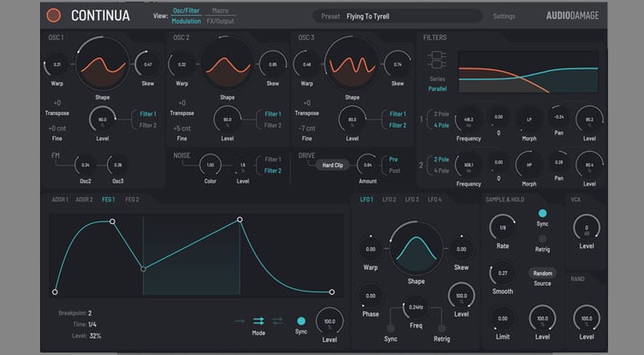This screenshot has width=644, height=355.
Task: Click the Filter 1 Frequency knob
Action: 468,119
